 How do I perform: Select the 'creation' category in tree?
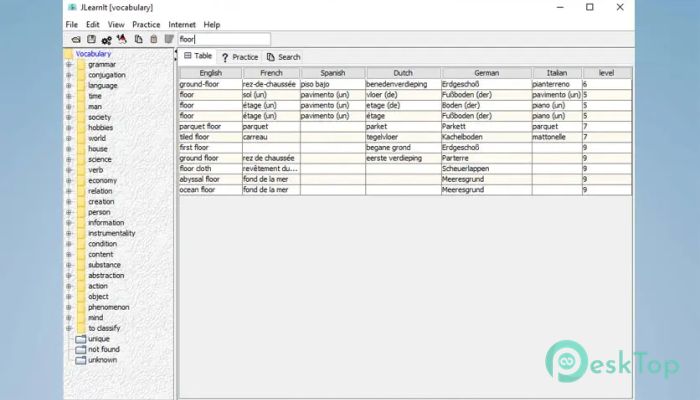tap(101, 202)
